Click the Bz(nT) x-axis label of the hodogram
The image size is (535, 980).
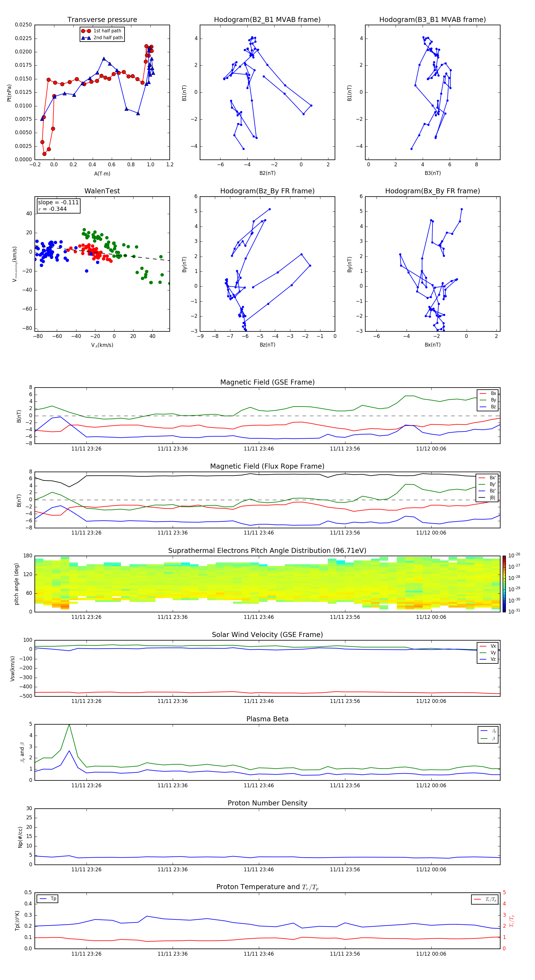tap(267, 345)
